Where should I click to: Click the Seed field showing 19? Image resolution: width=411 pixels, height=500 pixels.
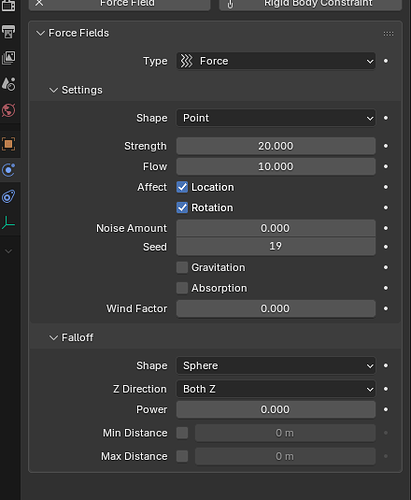pyautogui.click(x=276, y=247)
